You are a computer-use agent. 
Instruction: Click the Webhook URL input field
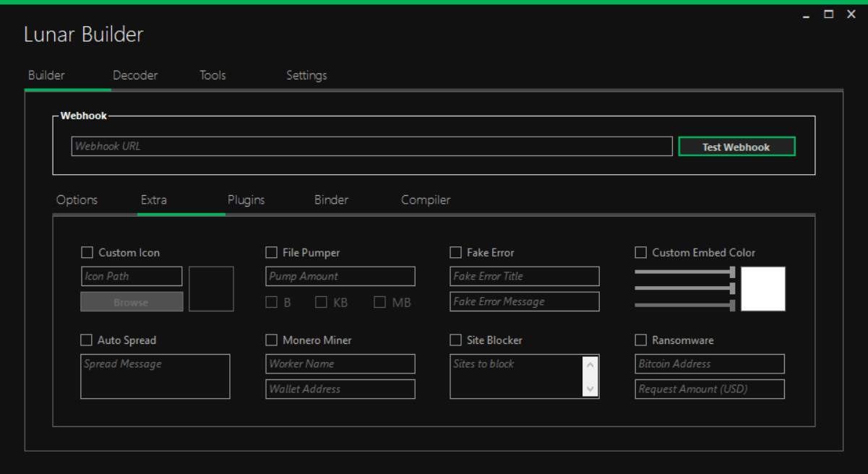(372, 146)
